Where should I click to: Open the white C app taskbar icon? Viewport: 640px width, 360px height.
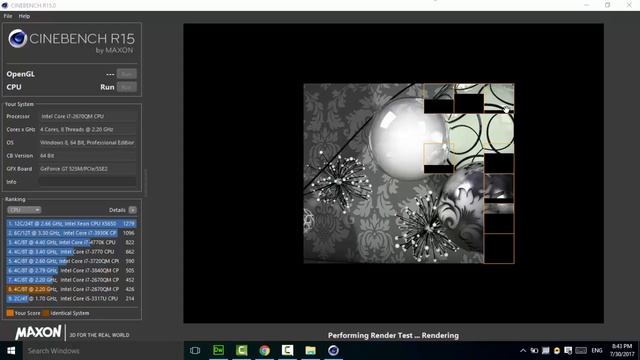click(287, 351)
